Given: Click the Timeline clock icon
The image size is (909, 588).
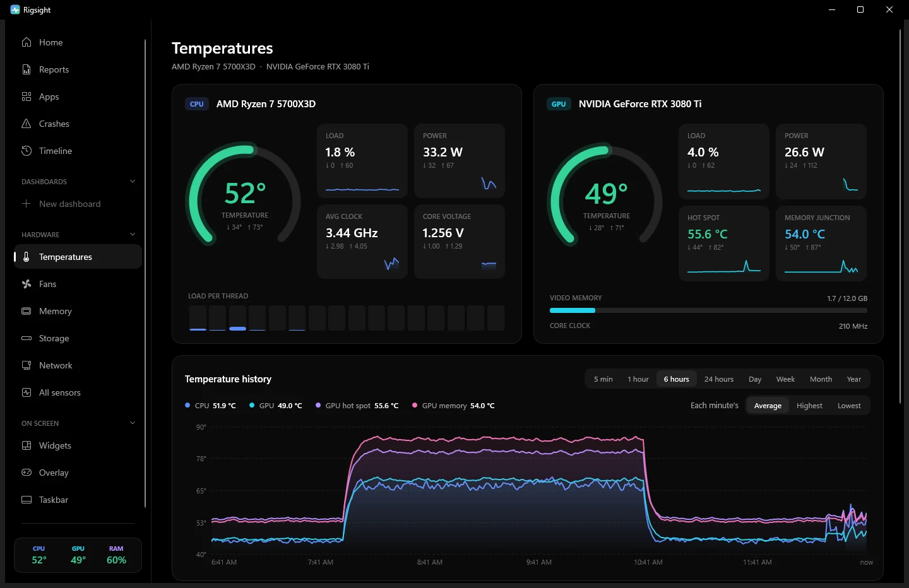Looking at the screenshot, I should (27, 151).
